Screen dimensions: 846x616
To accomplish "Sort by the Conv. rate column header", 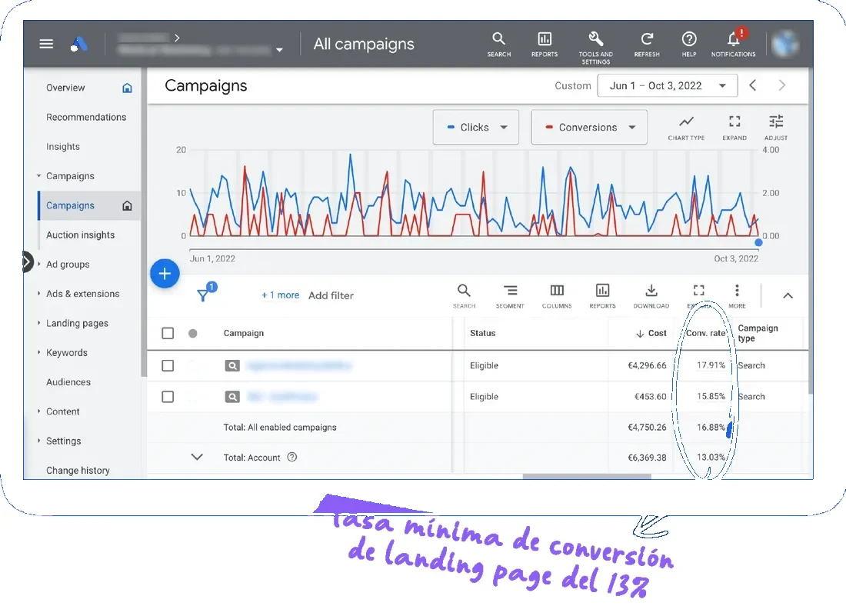I will pyautogui.click(x=705, y=333).
